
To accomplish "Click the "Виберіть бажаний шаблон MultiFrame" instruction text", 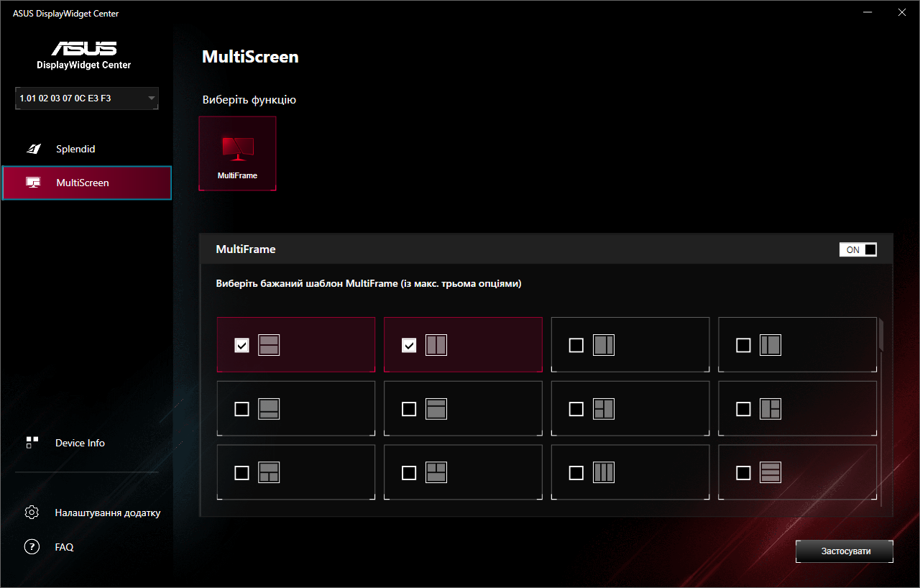I will coord(369,284).
